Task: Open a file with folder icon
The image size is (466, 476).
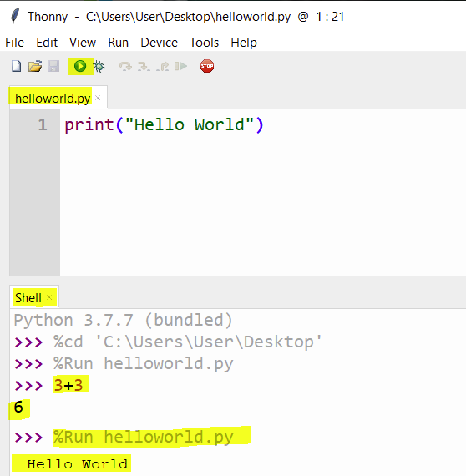Action: click(x=35, y=66)
